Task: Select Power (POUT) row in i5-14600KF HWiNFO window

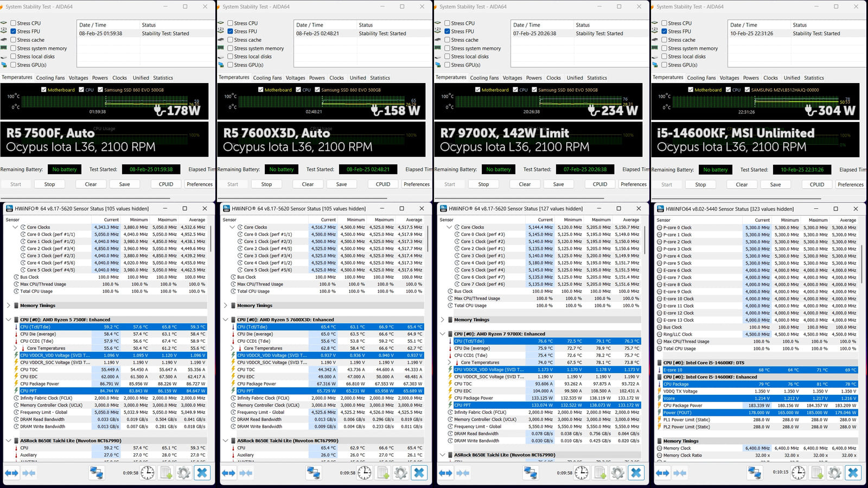Action: pyautogui.click(x=759, y=413)
